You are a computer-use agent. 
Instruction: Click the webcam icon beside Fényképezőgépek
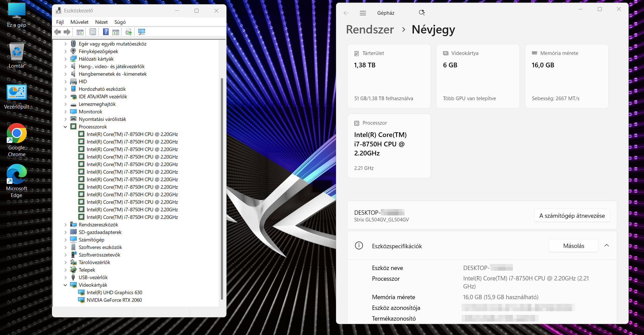coord(73,51)
